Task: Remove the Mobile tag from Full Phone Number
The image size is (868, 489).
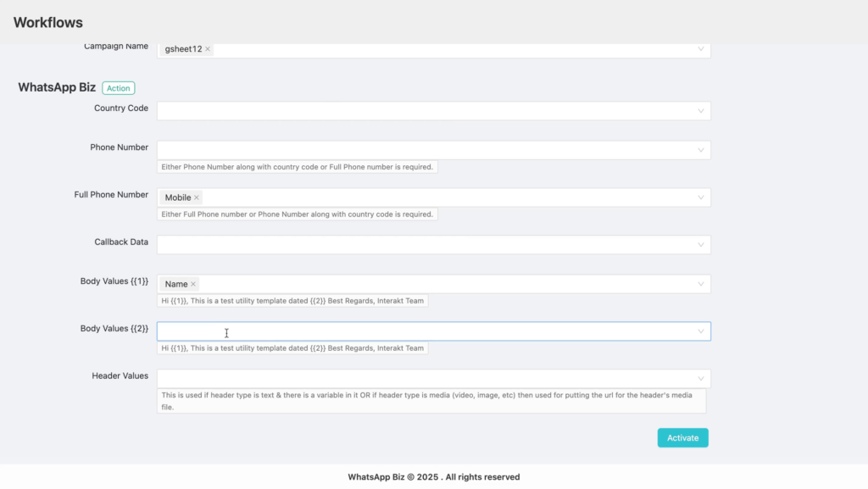Action: 197,197
